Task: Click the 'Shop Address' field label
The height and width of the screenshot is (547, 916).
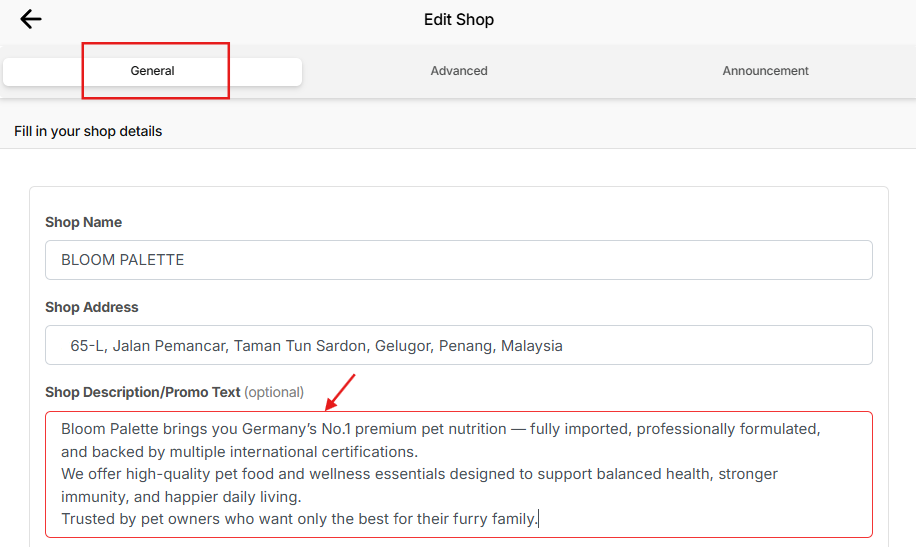Action: click(x=92, y=307)
